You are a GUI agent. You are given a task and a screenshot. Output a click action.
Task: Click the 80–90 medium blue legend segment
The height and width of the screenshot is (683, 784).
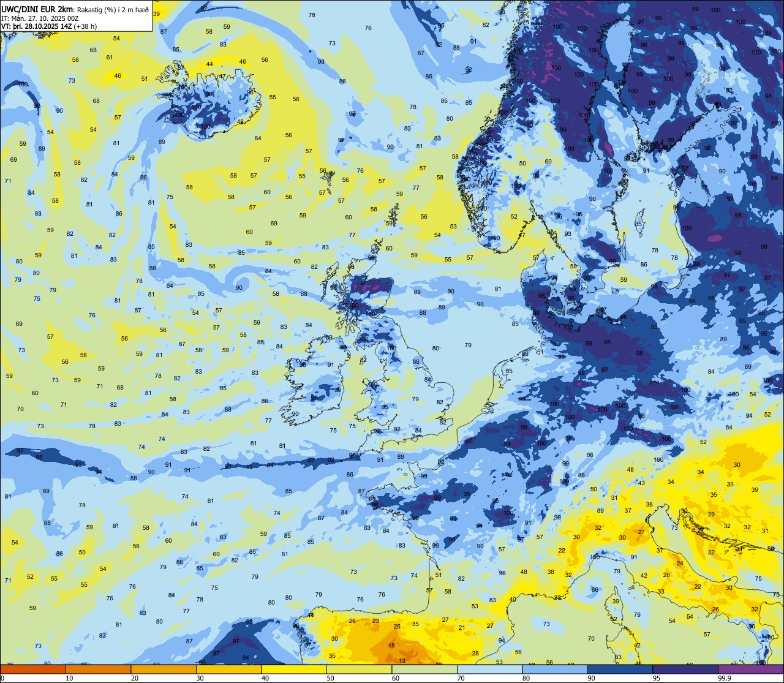(555, 669)
